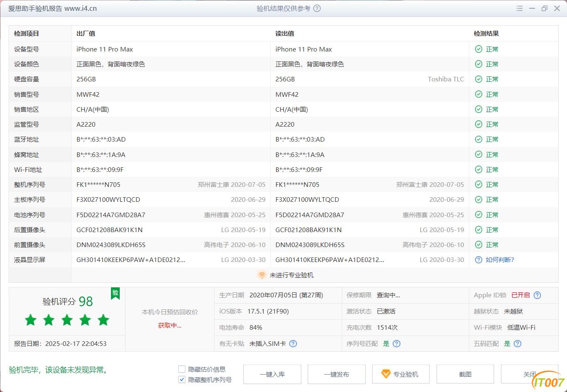Click 查询中... warranty value
Screen dimensions: 567x392
388,295
